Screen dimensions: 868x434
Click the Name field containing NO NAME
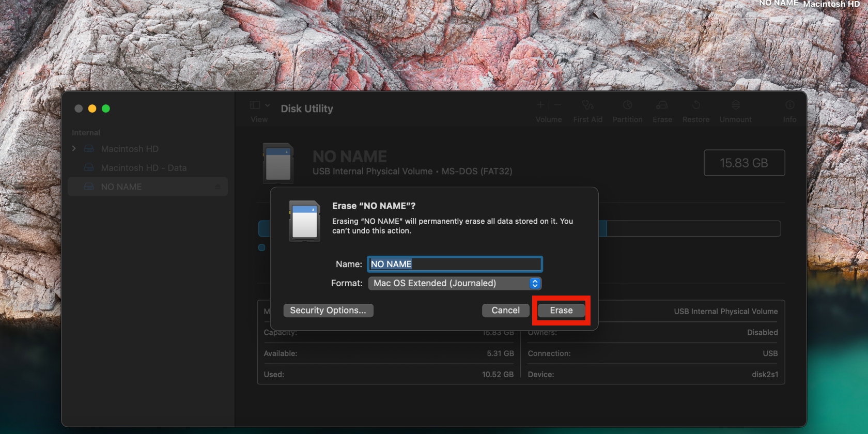pyautogui.click(x=455, y=264)
